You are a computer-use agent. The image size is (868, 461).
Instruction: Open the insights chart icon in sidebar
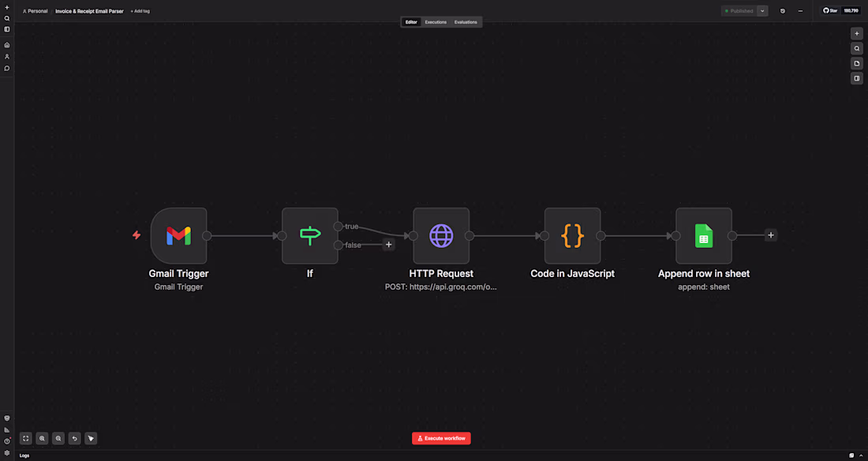(6, 430)
